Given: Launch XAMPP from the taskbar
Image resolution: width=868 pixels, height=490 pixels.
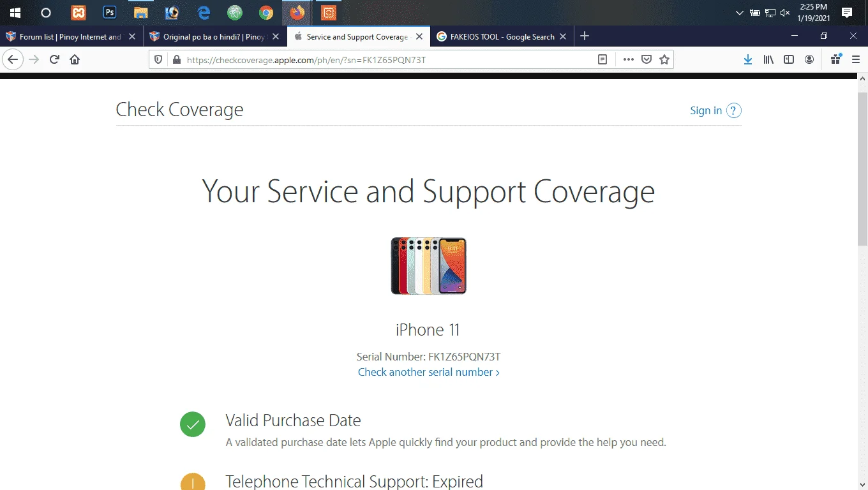Looking at the screenshot, I should point(79,13).
